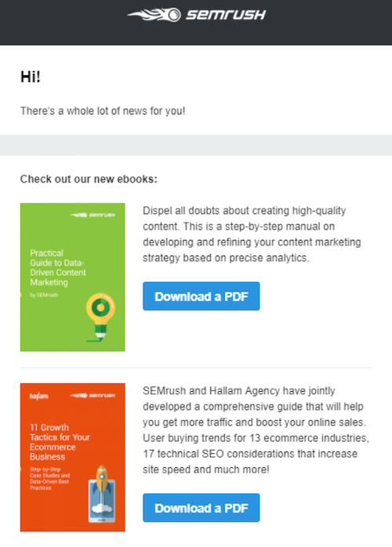Click the SEMrush logo in header
This screenshot has height=547, width=392.
[x=197, y=15]
